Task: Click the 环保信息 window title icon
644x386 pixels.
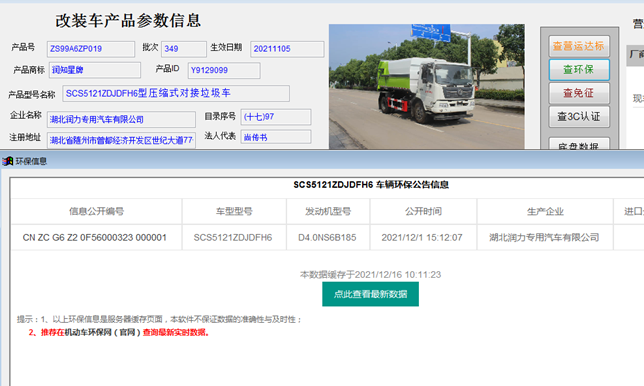Action: pos(7,161)
